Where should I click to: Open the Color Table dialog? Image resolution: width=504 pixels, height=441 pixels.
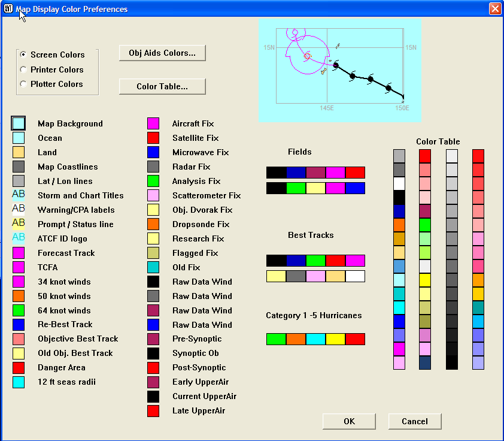(x=162, y=86)
